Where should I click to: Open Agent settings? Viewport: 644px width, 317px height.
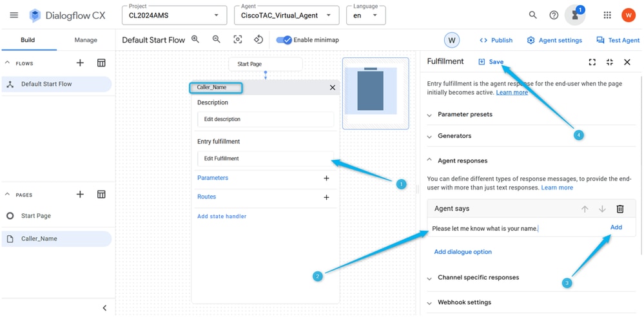(554, 40)
